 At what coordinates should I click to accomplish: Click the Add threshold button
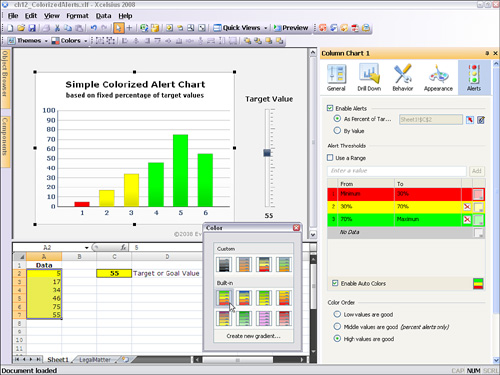(477, 171)
